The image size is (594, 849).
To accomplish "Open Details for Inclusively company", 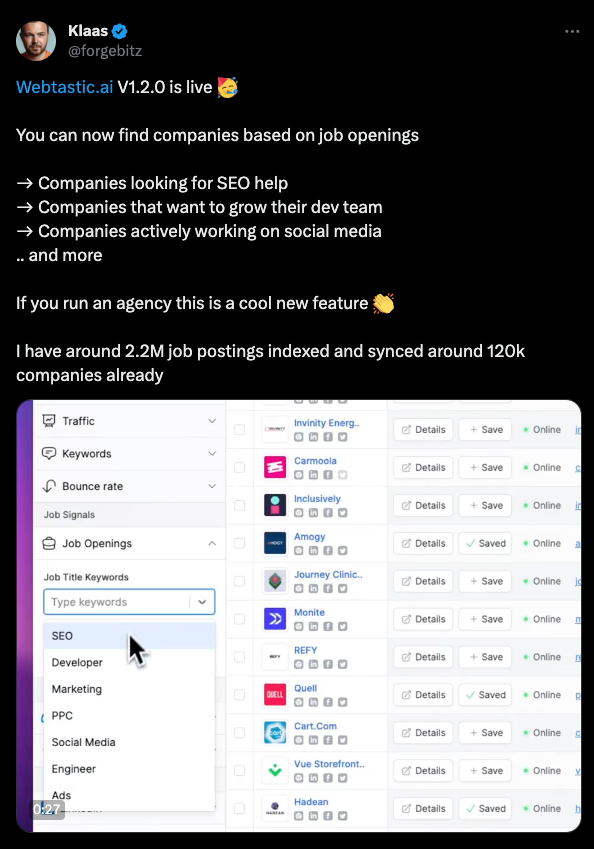I will pos(423,505).
